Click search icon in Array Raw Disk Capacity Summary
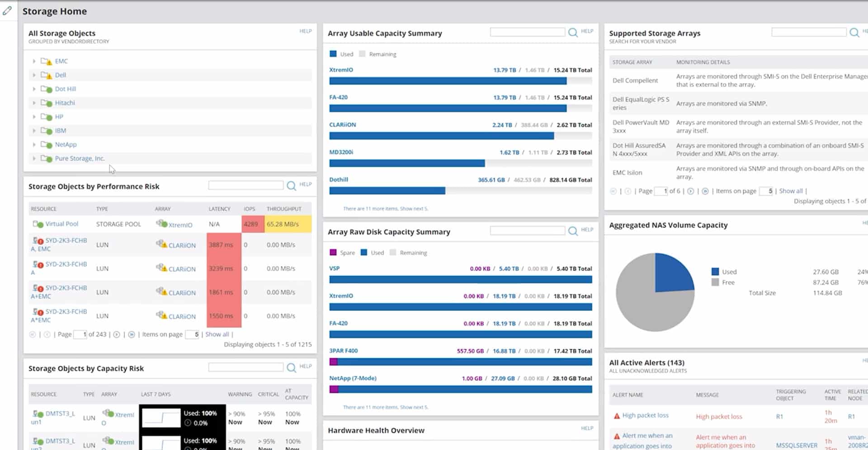Image resolution: width=868 pixels, height=450 pixels. tap(573, 231)
